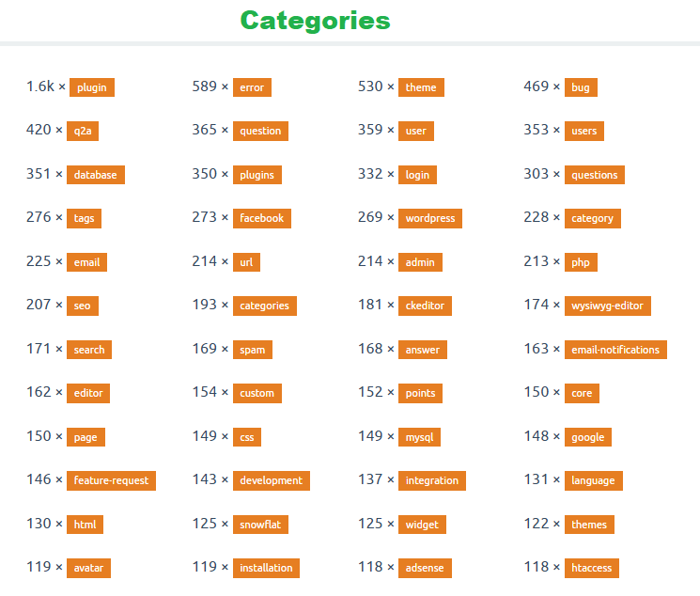Select the feature-request tag
This screenshot has width=700, height=596.
pos(111,480)
